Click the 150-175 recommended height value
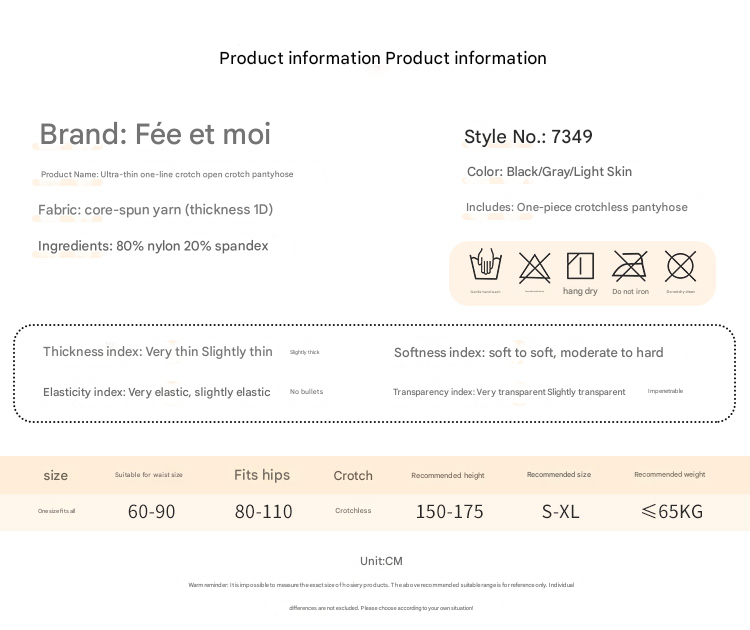Image resolution: width=750 pixels, height=630 pixels. coord(449,511)
